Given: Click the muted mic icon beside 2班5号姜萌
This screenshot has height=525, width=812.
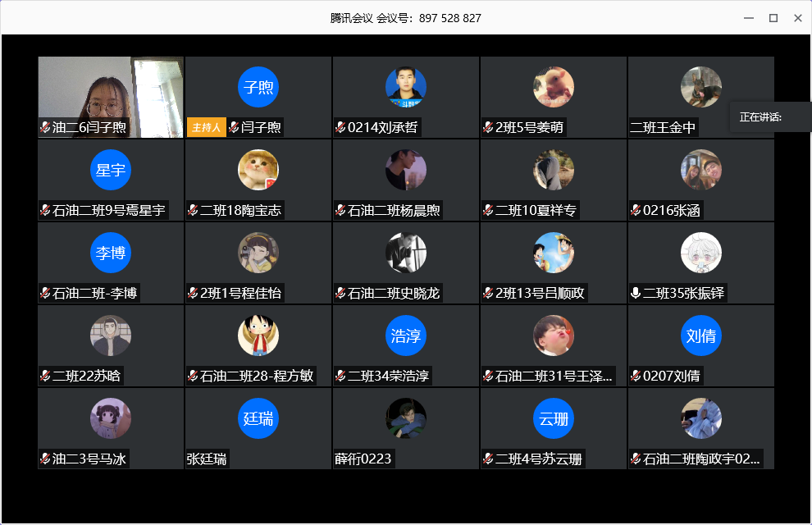Looking at the screenshot, I should click(x=488, y=127).
